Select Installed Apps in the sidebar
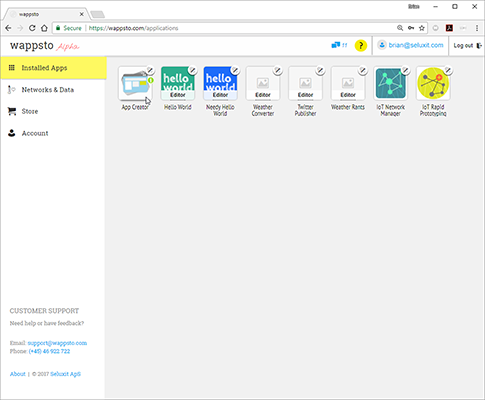Screen dimensions: 485x400 (54, 68)
